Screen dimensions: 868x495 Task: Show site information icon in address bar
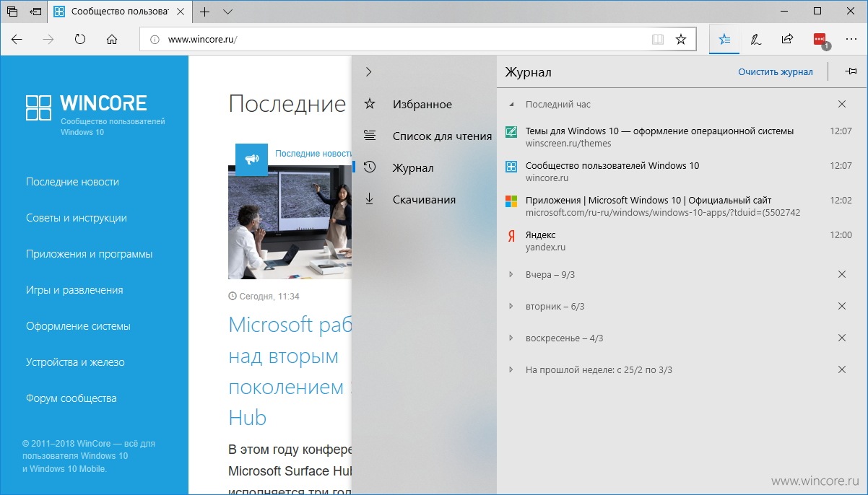tap(154, 40)
